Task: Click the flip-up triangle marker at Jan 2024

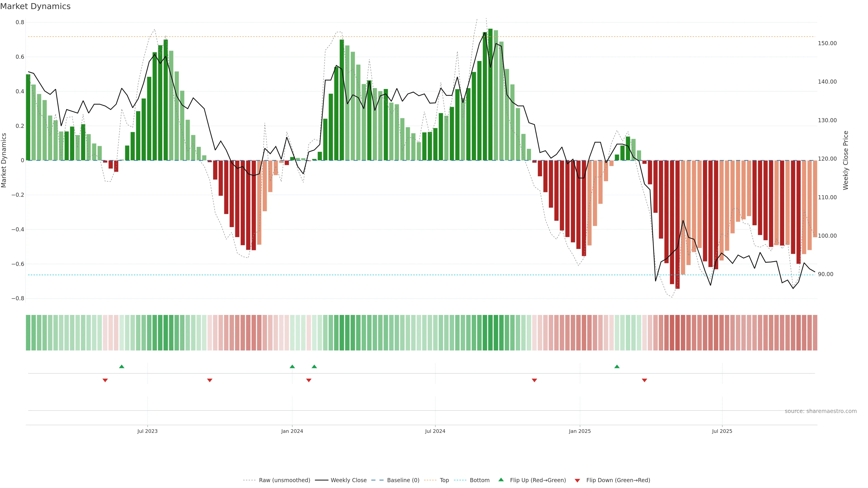Action: coord(292,366)
